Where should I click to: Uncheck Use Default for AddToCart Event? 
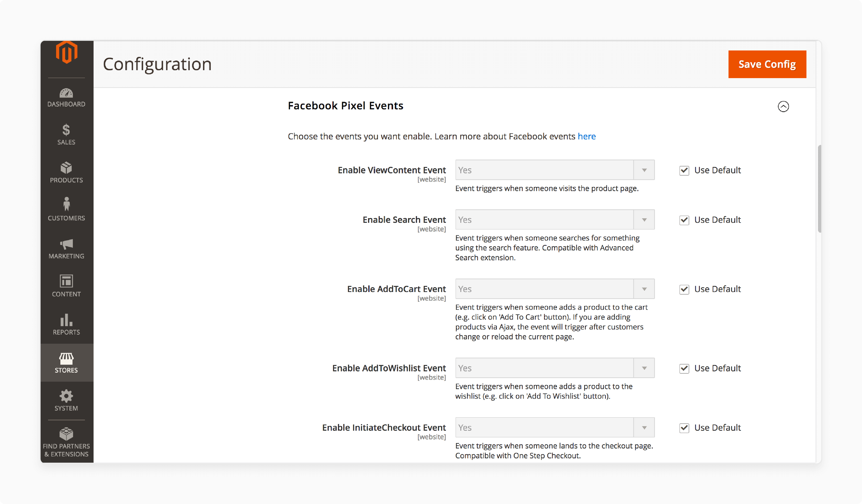click(x=684, y=289)
